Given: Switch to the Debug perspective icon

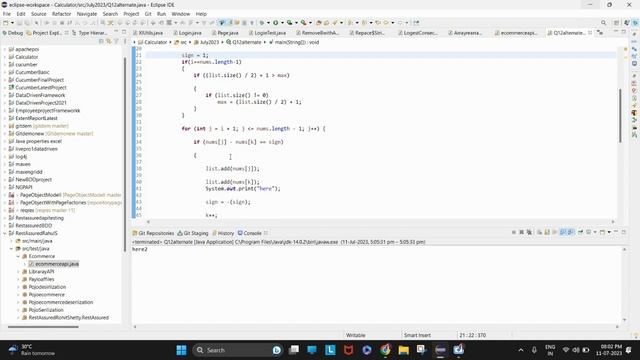Looking at the screenshot, I should tap(635, 23).
